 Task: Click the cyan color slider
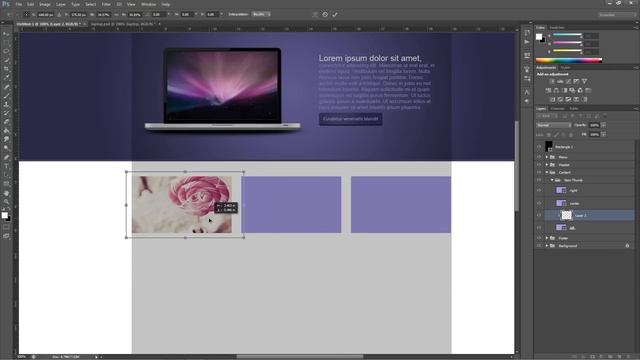pos(567,35)
